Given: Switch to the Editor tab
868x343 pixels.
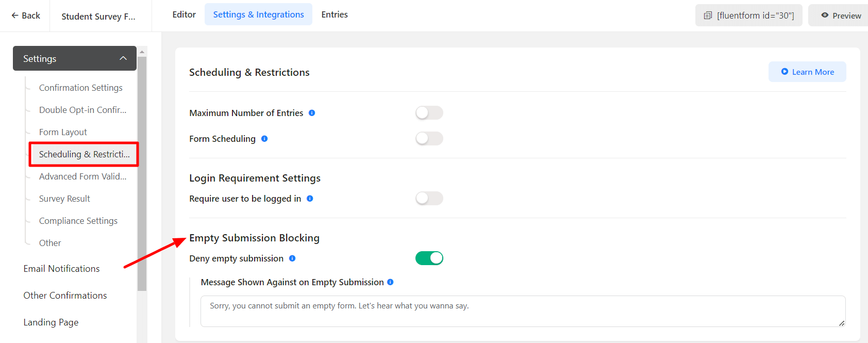Looking at the screenshot, I should point(184,14).
